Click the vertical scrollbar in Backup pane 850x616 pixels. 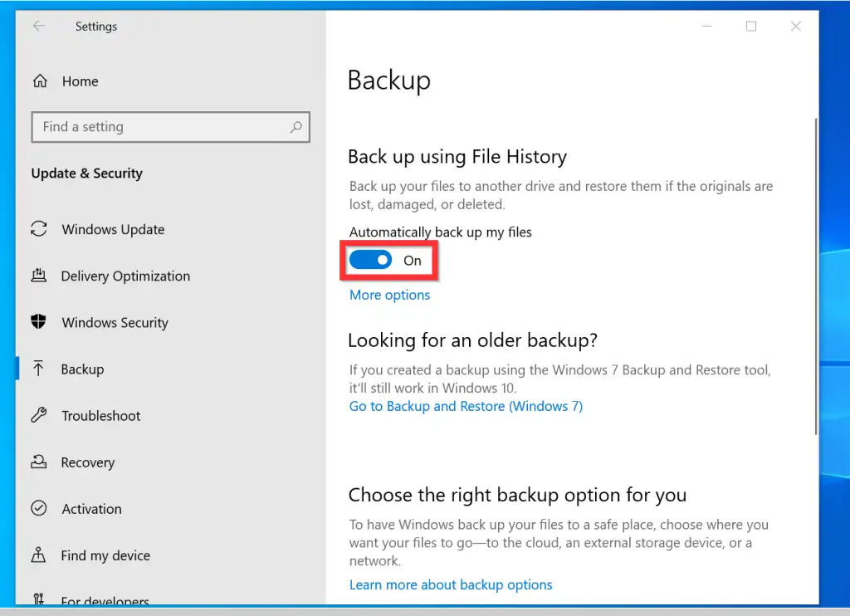point(816,274)
